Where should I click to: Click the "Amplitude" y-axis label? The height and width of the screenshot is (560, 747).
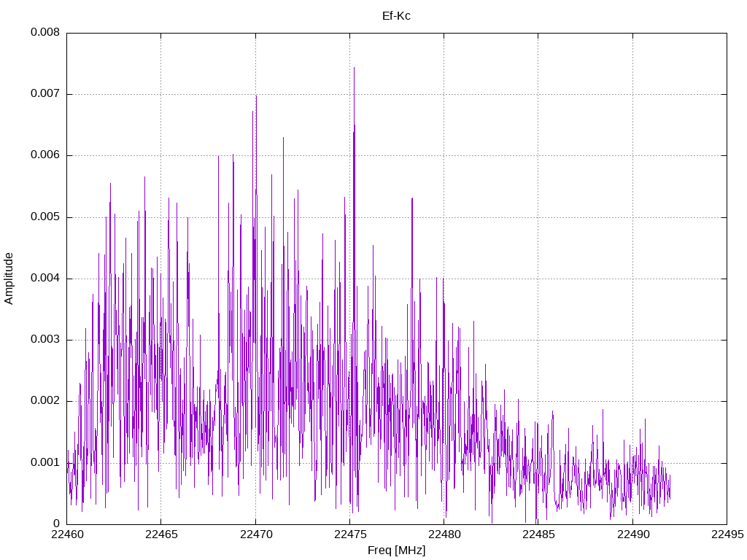pos(9,279)
